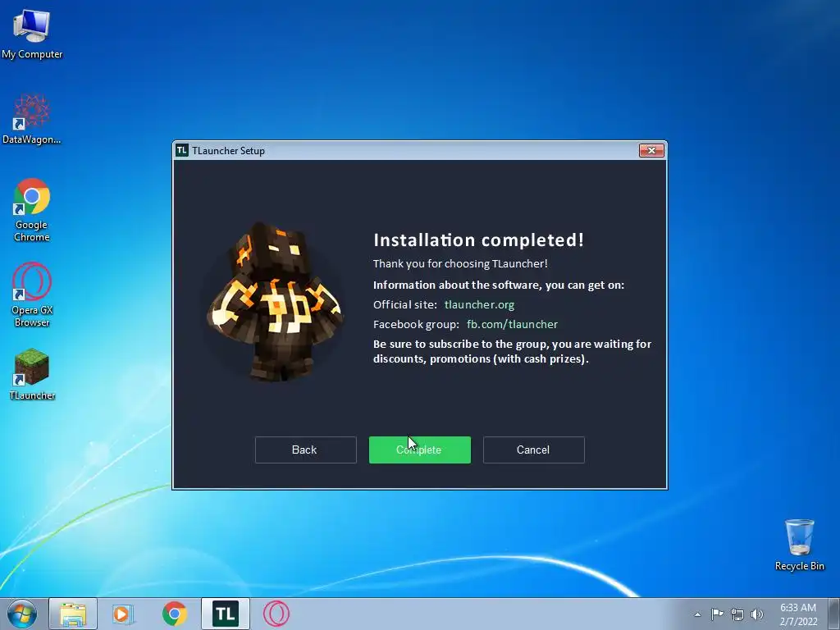Go back with the Back button
Screen dimensions: 840x630
[305, 450]
